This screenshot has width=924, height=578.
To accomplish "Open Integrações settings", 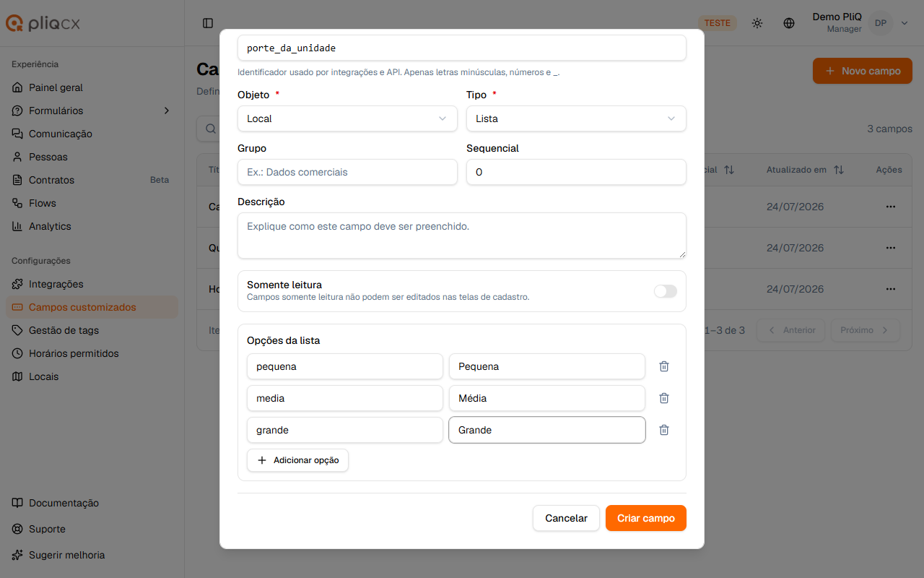I will coord(92,284).
